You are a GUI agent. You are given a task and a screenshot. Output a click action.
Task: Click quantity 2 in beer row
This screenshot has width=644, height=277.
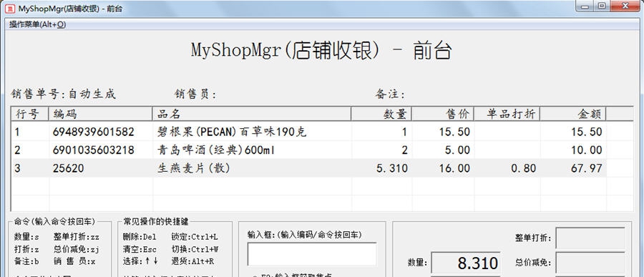[404, 150]
